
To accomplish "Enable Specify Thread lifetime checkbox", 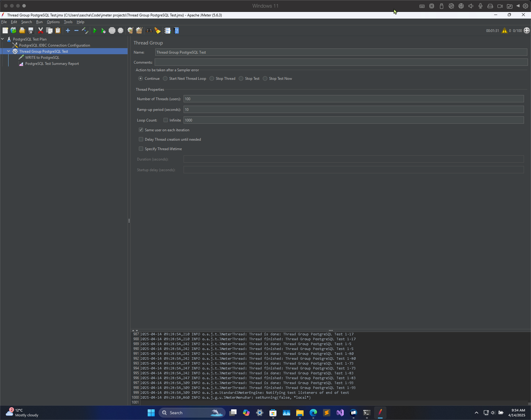I will coord(141,149).
